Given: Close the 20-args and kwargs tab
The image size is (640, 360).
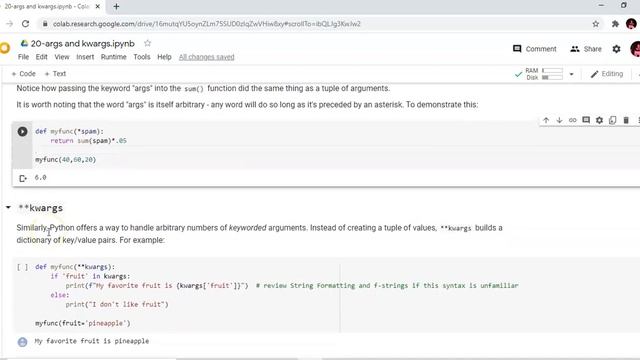Looking at the screenshot, I should tap(98, 7).
